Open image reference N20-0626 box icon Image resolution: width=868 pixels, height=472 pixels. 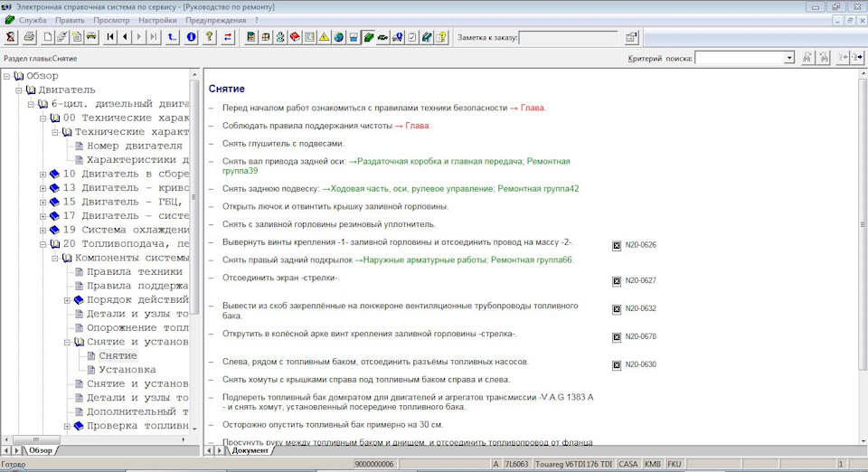pos(617,245)
